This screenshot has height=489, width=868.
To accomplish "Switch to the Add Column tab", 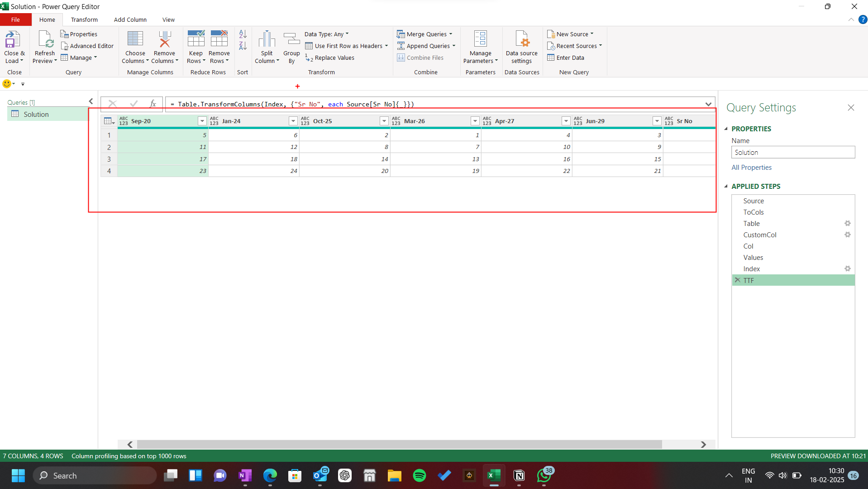I will click(130, 19).
